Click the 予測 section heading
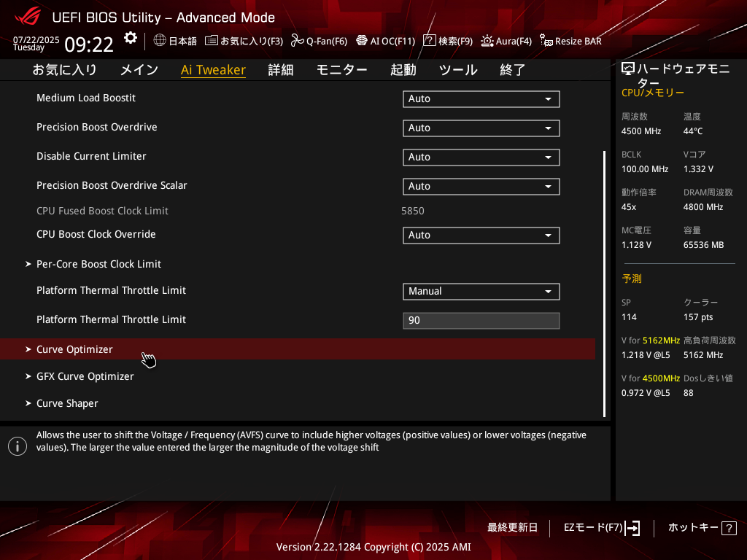The image size is (747, 560). [632, 279]
